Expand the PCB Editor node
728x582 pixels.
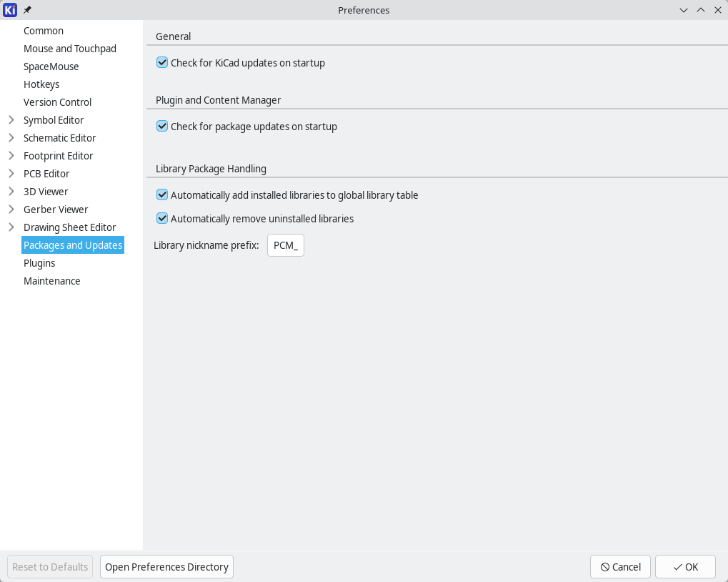(11, 173)
